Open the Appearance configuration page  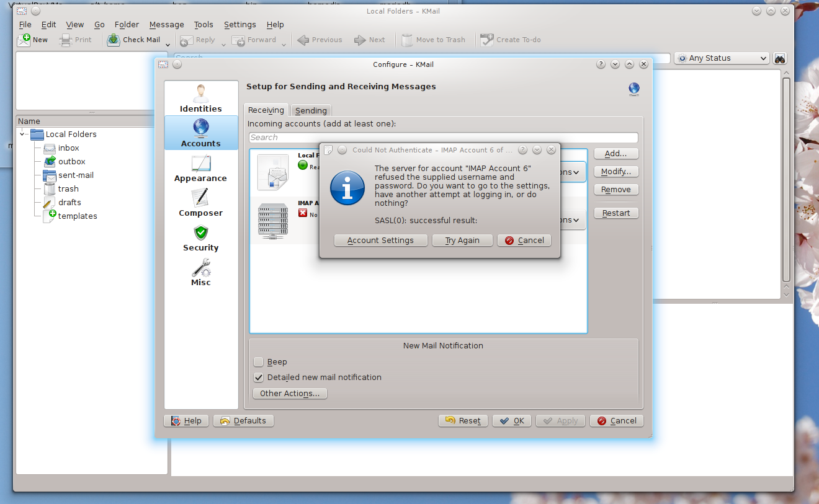click(200, 168)
